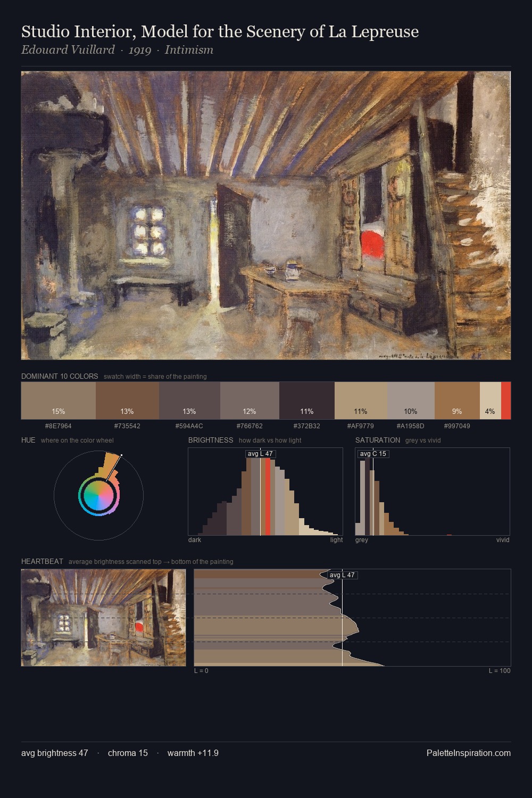Click the cream swatch labeled 4%
This screenshot has height=798, width=532.
click(x=491, y=401)
